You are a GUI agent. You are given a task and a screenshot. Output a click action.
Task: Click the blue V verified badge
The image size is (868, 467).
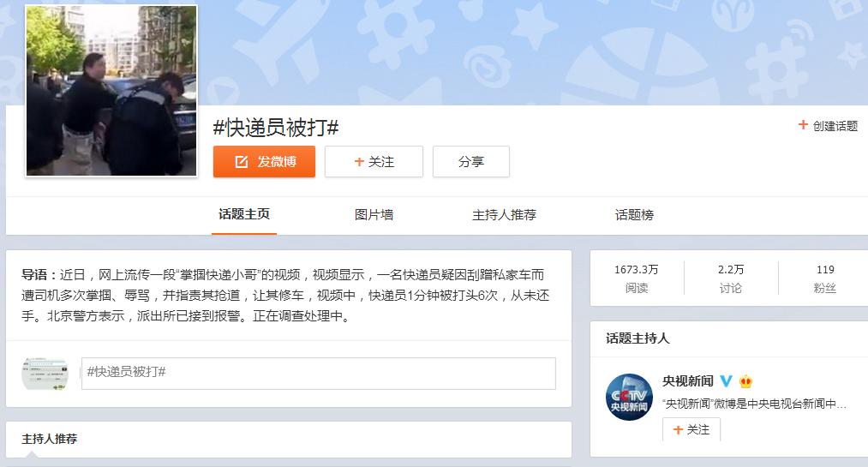727,380
